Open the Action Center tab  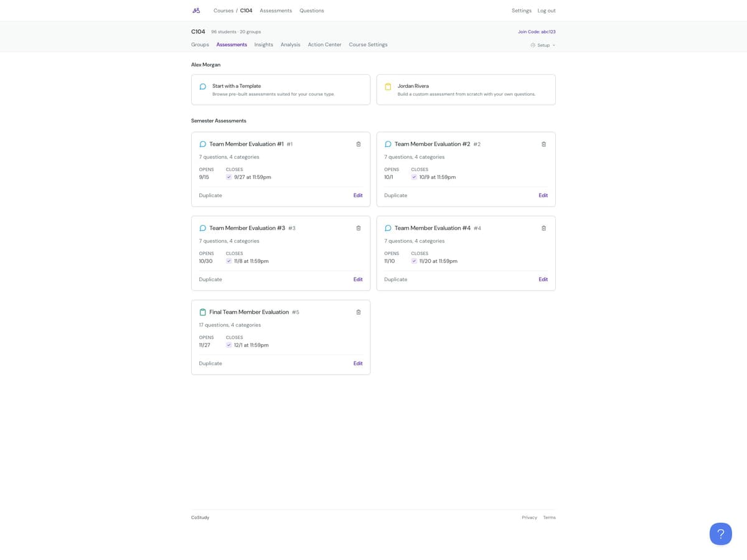coord(324,44)
